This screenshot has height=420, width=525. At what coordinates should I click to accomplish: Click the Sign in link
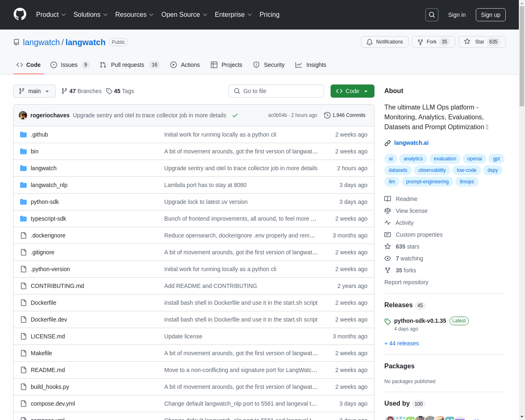click(x=457, y=15)
